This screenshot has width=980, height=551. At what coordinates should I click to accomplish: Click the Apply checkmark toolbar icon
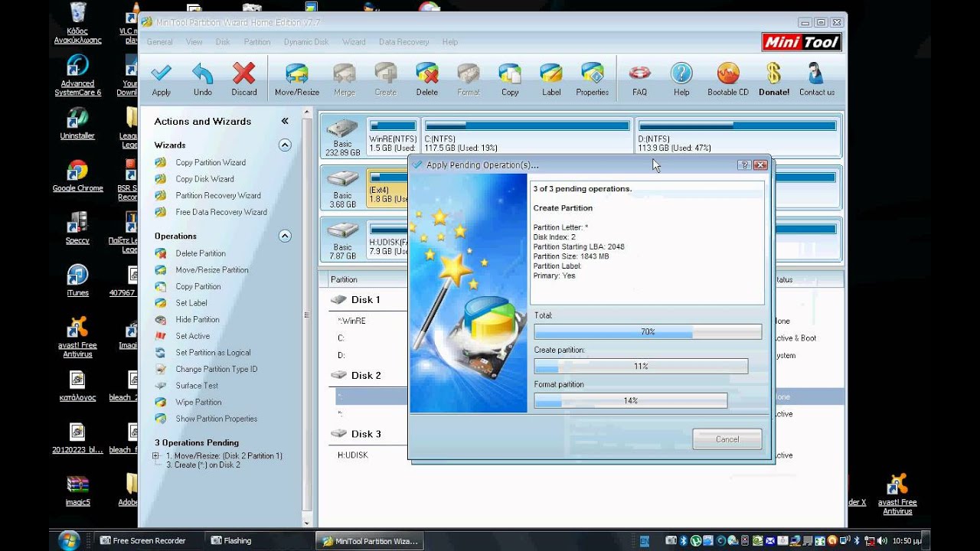click(161, 79)
